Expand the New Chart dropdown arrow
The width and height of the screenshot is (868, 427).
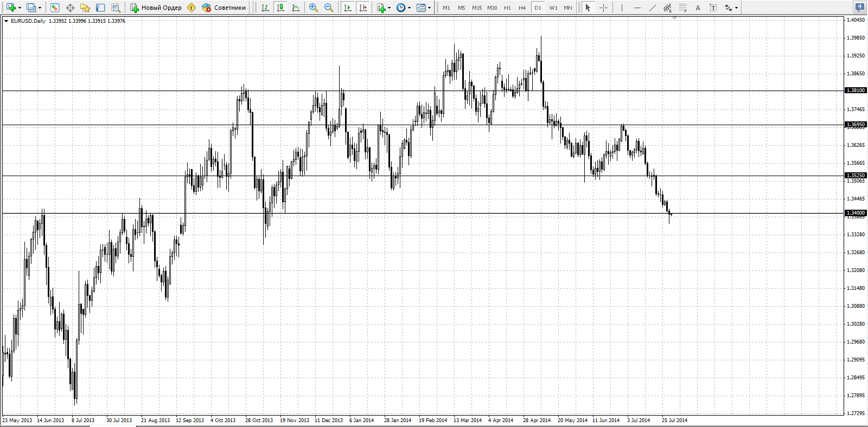[20, 8]
